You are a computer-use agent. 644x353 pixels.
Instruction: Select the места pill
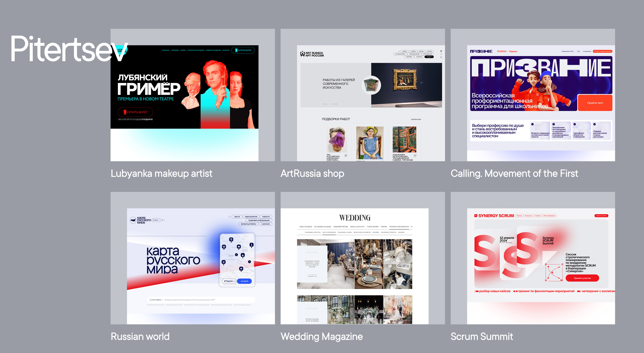[x=237, y=217]
